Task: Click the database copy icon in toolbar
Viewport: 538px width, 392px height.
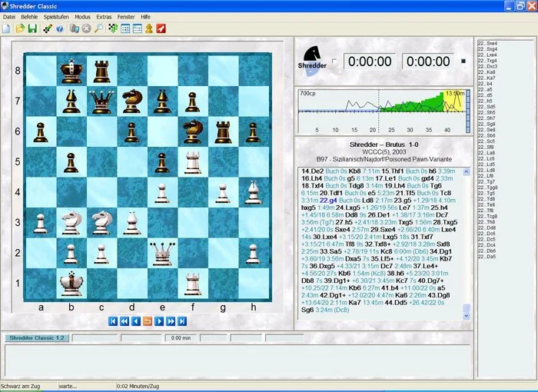Action: 74,28
